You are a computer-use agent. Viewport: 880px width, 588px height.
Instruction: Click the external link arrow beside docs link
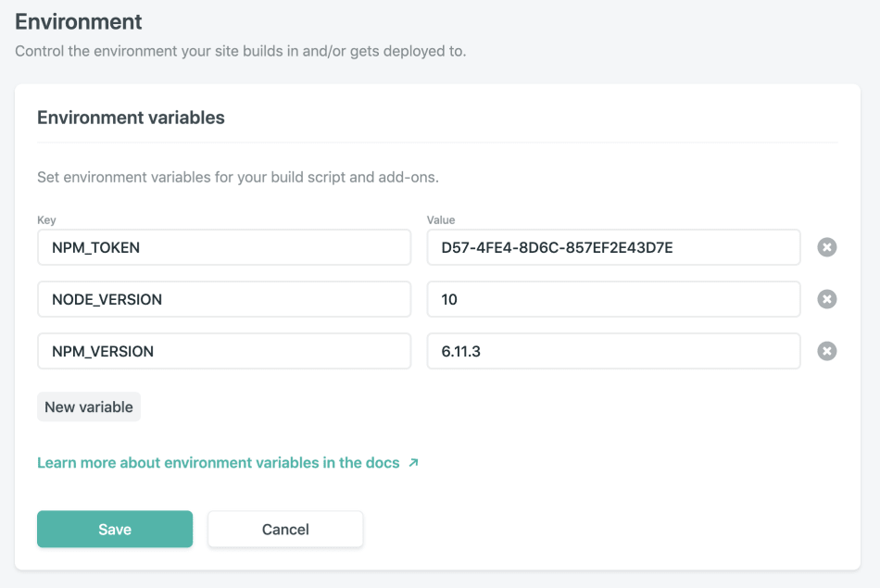[414, 463]
